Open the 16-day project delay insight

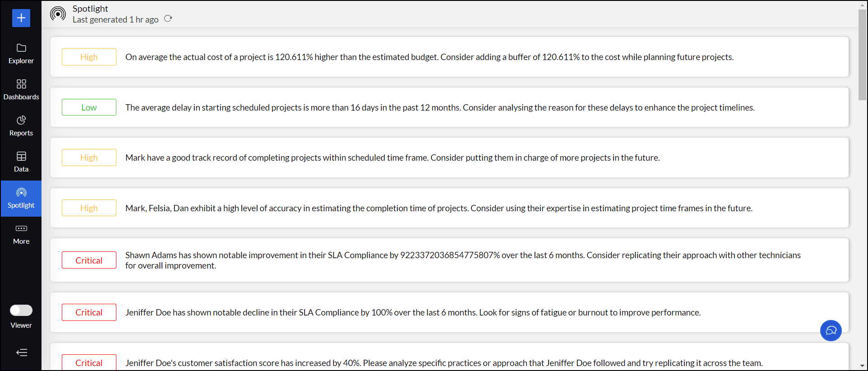coord(439,107)
